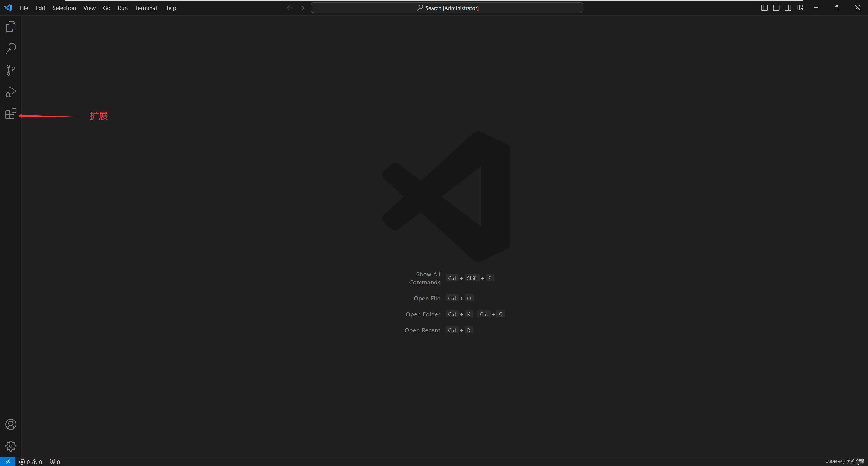The height and width of the screenshot is (466, 868).
Task: Restore down the window
Action: click(x=837, y=8)
